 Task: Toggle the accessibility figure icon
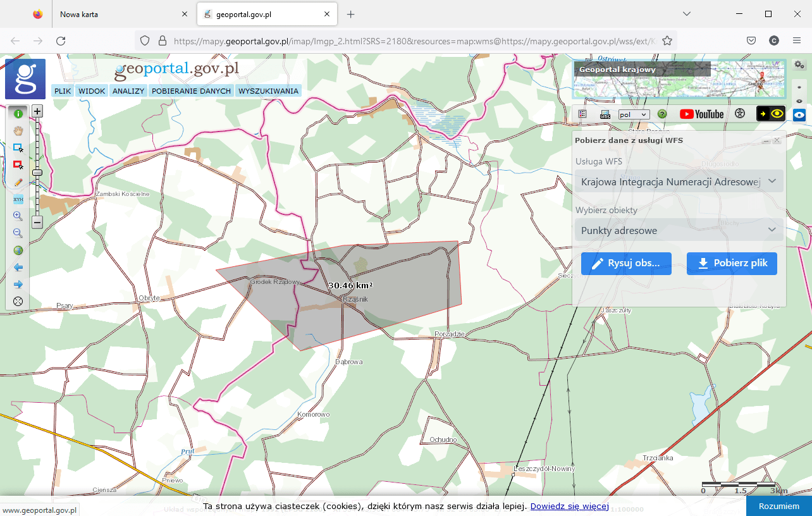click(x=740, y=114)
